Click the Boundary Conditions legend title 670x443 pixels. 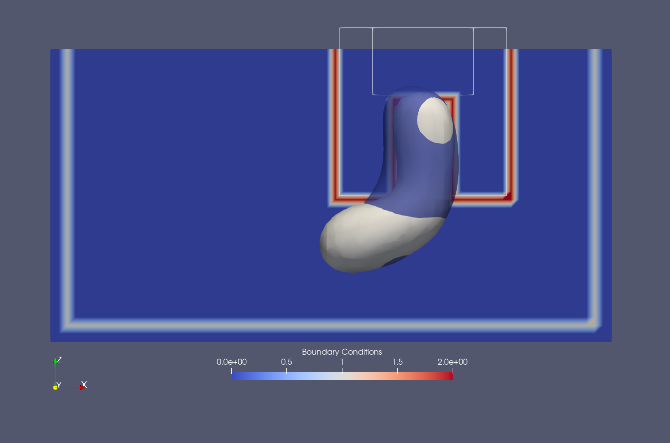(x=341, y=352)
